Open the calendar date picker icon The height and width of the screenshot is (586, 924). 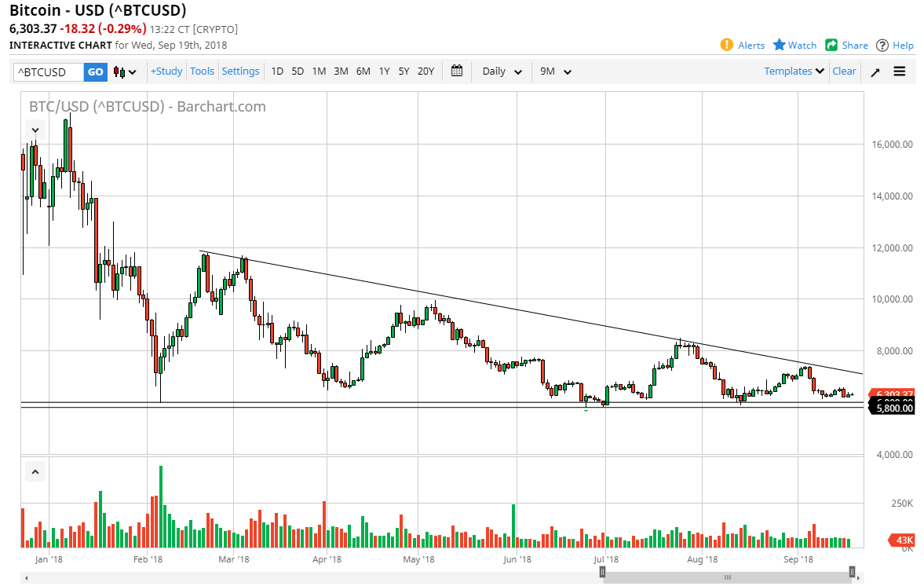pyautogui.click(x=457, y=71)
